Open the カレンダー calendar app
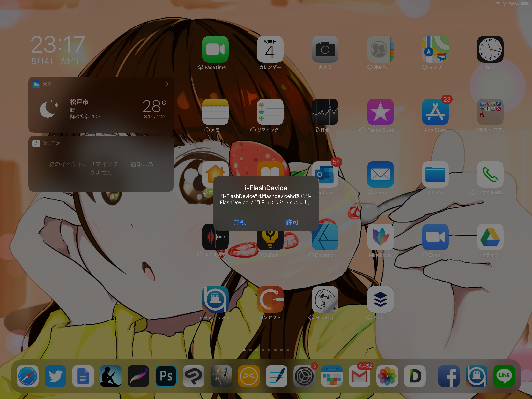 (x=270, y=49)
